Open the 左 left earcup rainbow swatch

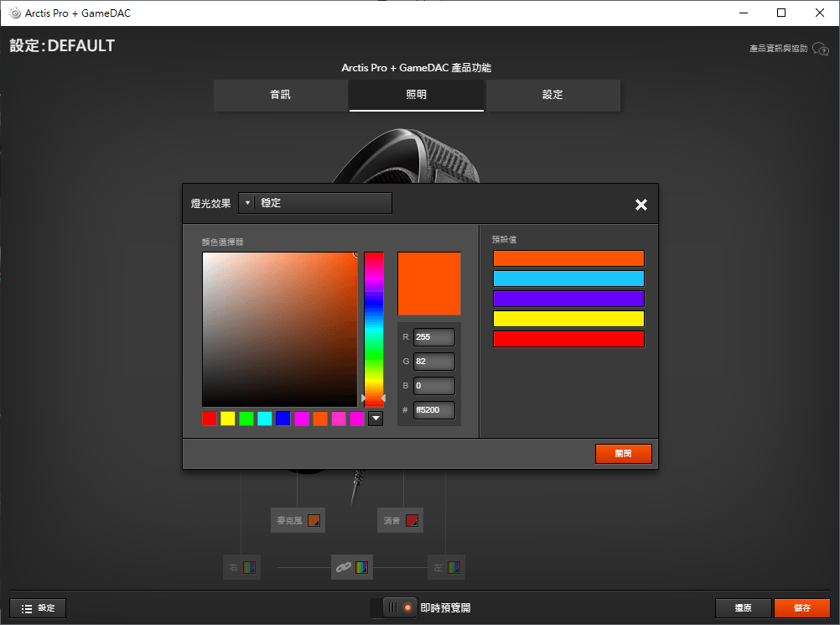click(454, 567)
